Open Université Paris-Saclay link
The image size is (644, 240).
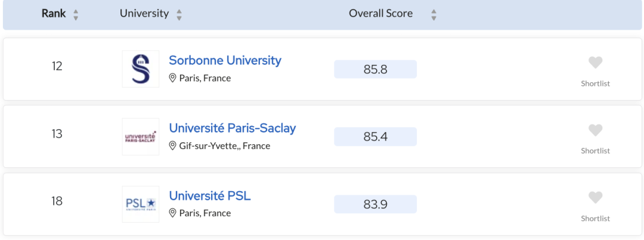tap(233, 128)
